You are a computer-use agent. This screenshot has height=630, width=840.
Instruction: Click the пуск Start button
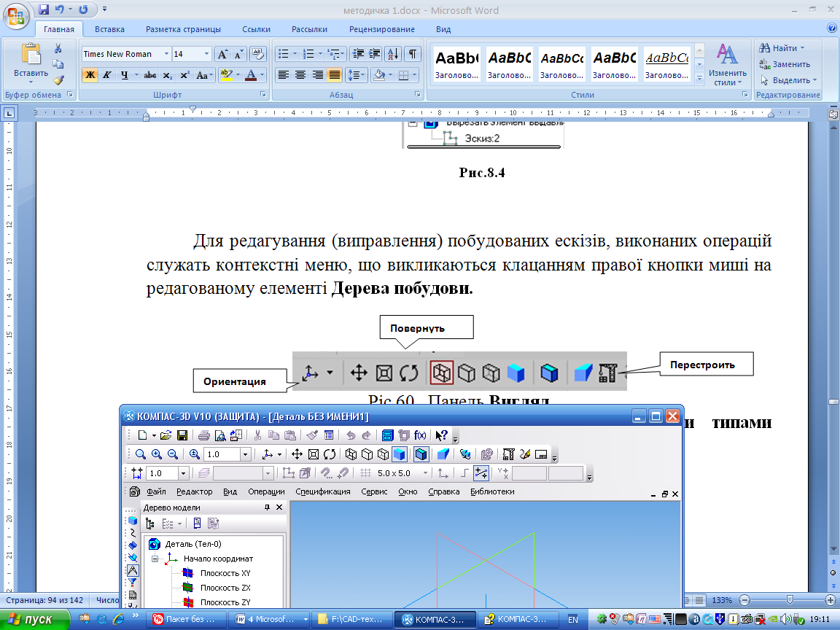(x=34, y=619)
